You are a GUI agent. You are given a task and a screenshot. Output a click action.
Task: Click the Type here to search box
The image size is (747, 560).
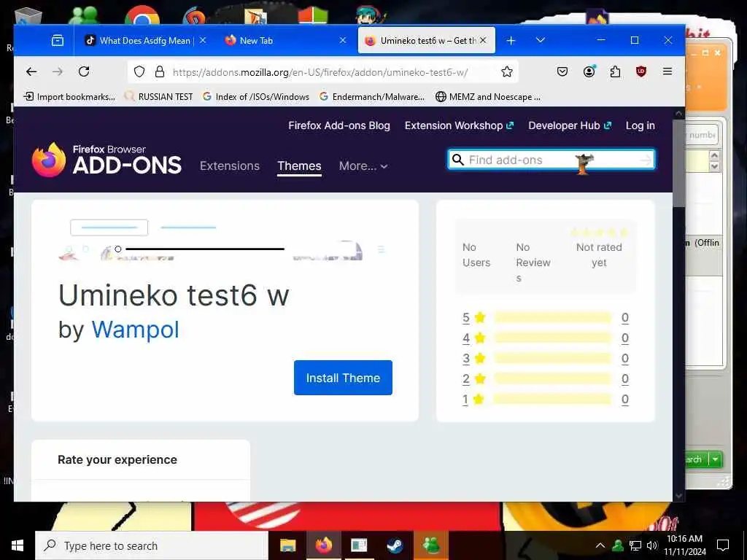(152, 545)
